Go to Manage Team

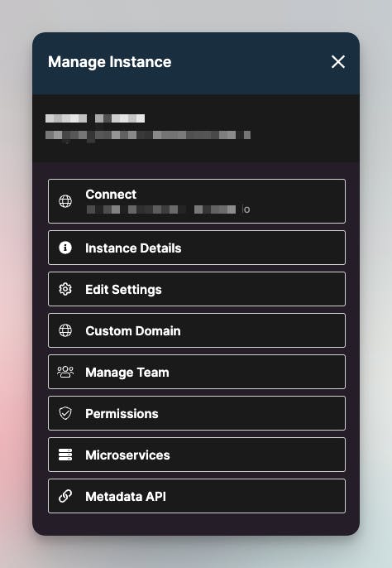click(x=197, y=372)
